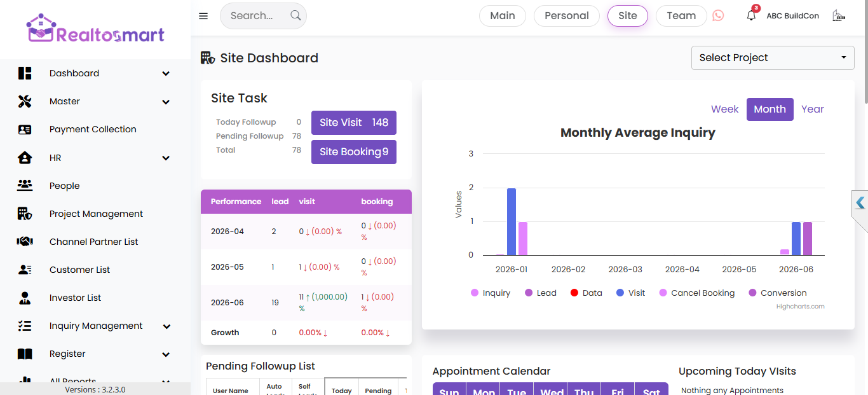Open the WhatsApp icon in the header
The width and height of the screenshot is (868, 395).
(718, 15)
